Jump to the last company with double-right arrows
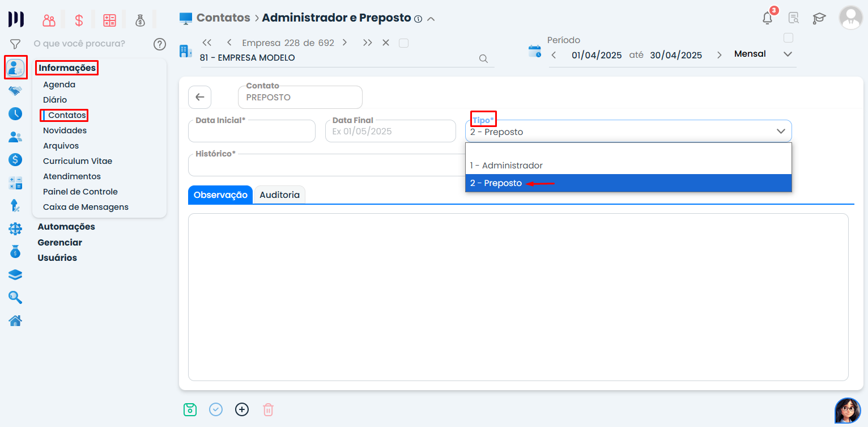 tap(368, 43)
